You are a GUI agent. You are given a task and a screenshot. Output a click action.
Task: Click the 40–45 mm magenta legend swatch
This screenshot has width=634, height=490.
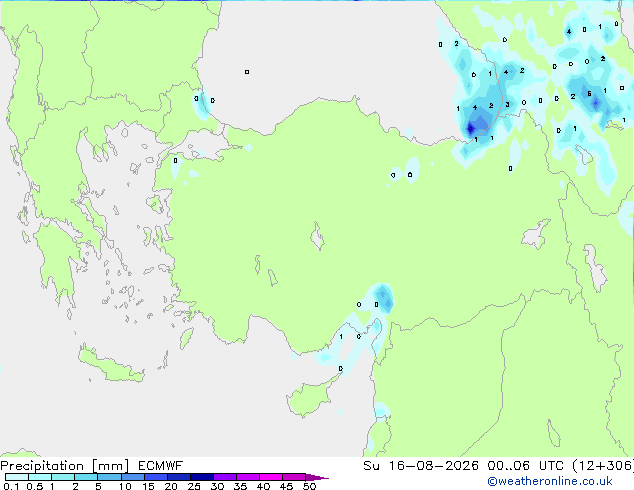point(271,477)
